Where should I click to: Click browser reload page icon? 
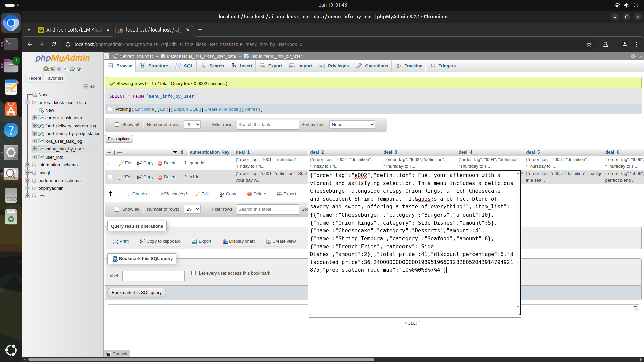click(x=54, y=44)
